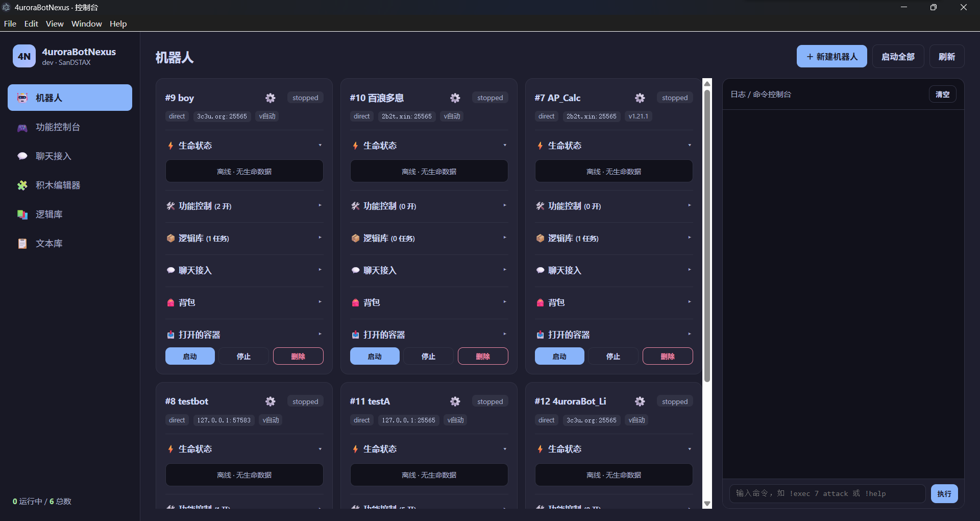Viewport: 980px width, 521px height.
Task: Open settings gear for #12 4uroraBot_Li
Action: 640,401
